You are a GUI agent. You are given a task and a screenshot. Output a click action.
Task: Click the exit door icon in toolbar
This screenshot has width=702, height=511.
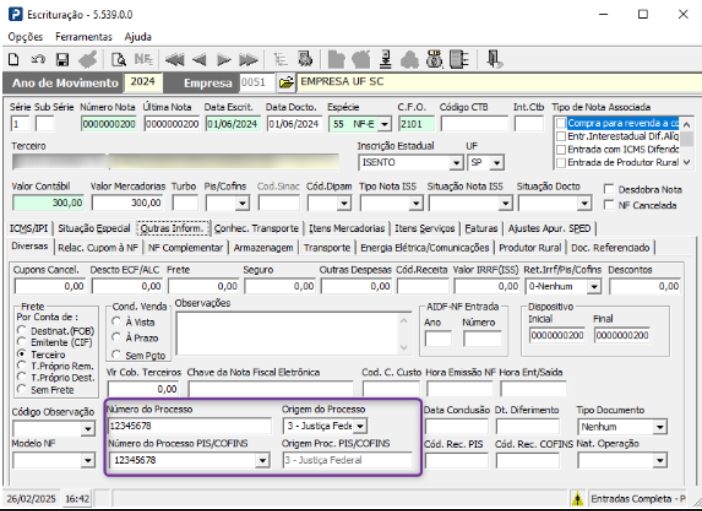494,59
